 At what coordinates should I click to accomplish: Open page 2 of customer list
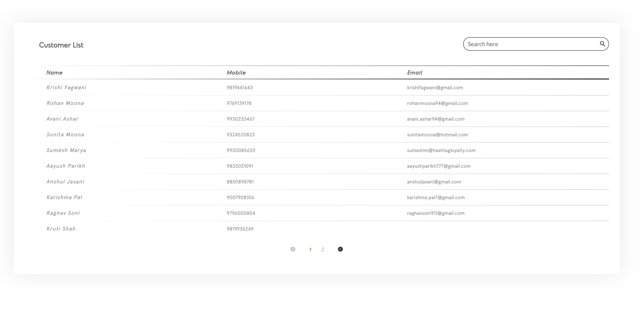(322, 249)
